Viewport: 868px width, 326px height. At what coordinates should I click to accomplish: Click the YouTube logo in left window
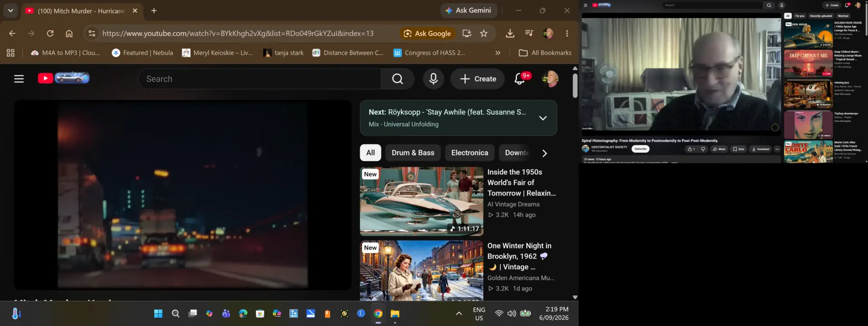click(64, 78)
